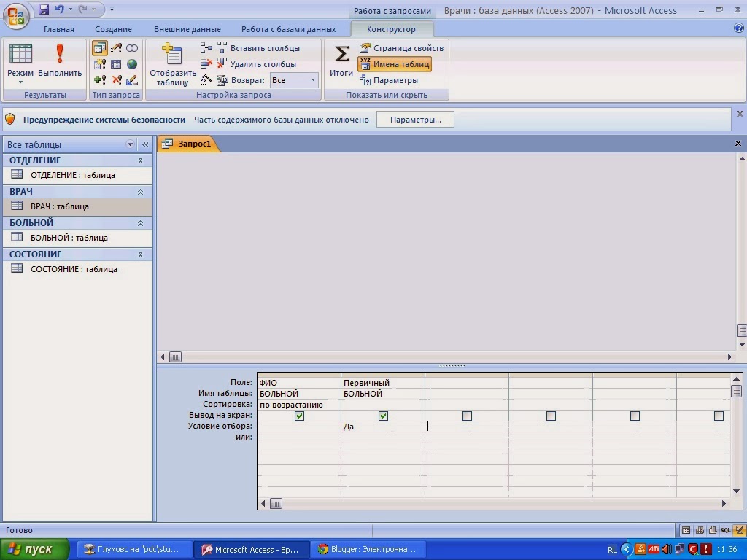Viewport: 747px width, 560px height.
Task: Choose the Pass-Through globe icon
Action: point(132,64)
